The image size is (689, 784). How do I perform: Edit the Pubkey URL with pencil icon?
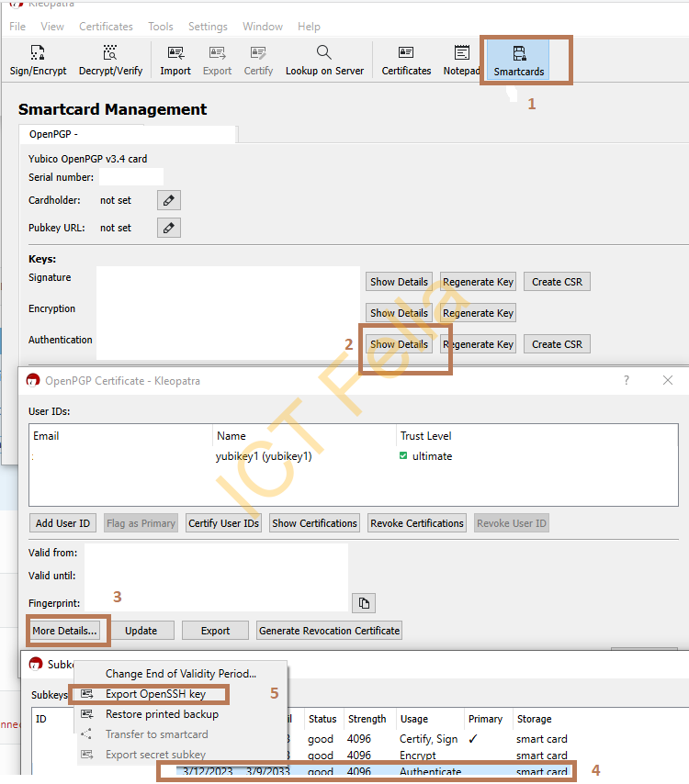click(169, 228)
